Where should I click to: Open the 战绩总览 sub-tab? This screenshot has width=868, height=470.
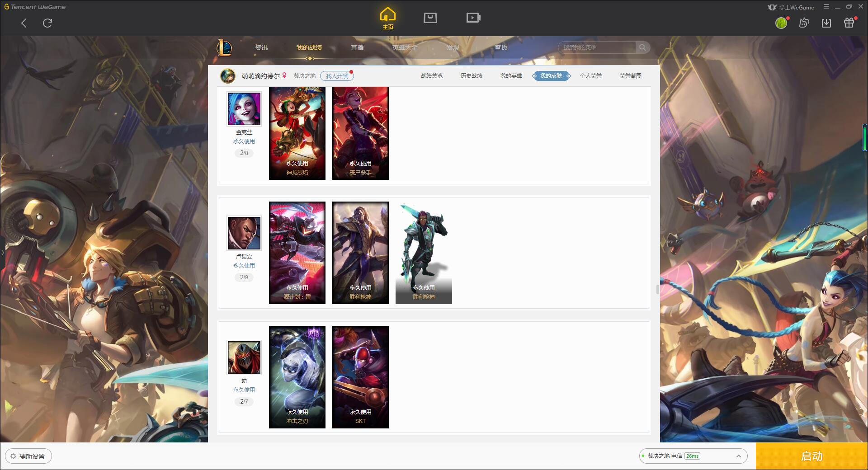[x=432, y=76]
